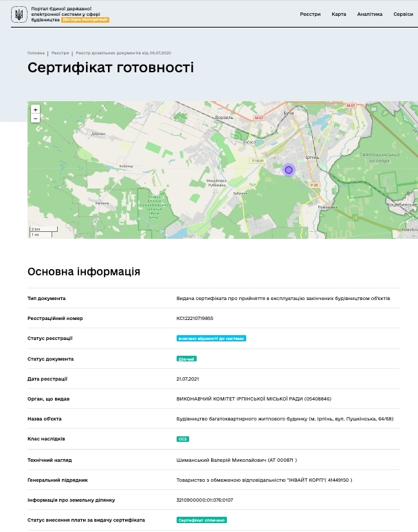Click the Видача сертифіката document type value
The image size is (418, 532).
tap(283, 298)
